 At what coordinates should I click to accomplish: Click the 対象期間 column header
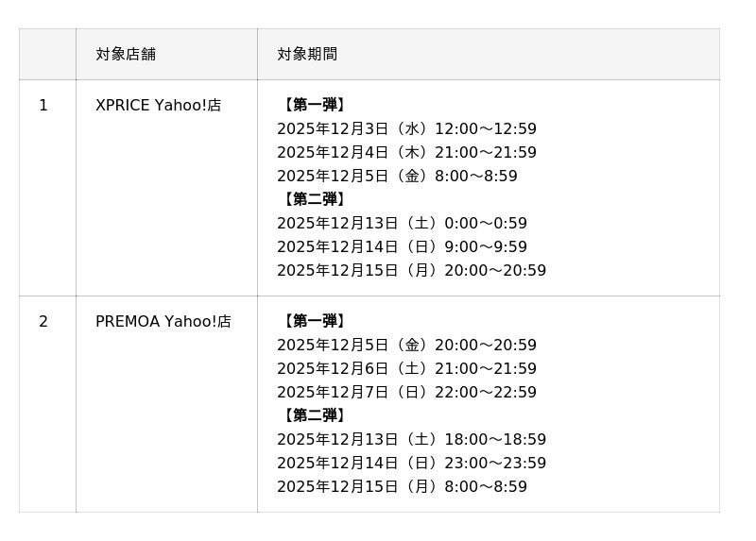click(x=307, y=54)
